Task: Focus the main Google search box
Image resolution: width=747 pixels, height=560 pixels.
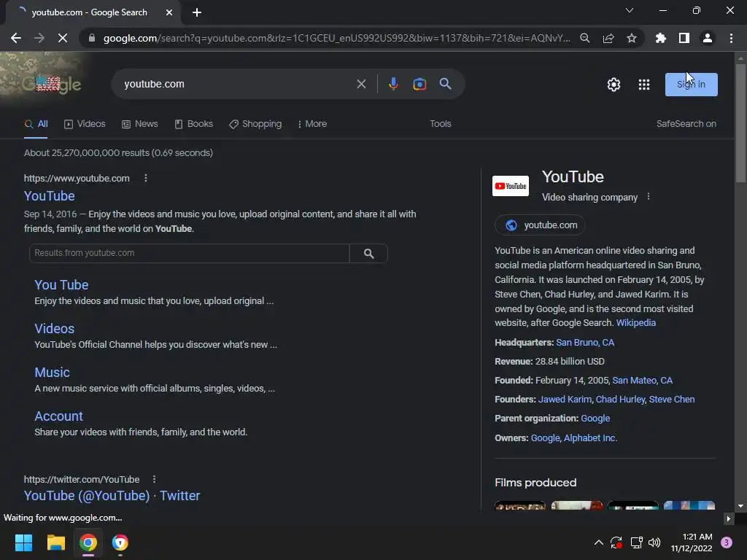Action: (236, 84)
